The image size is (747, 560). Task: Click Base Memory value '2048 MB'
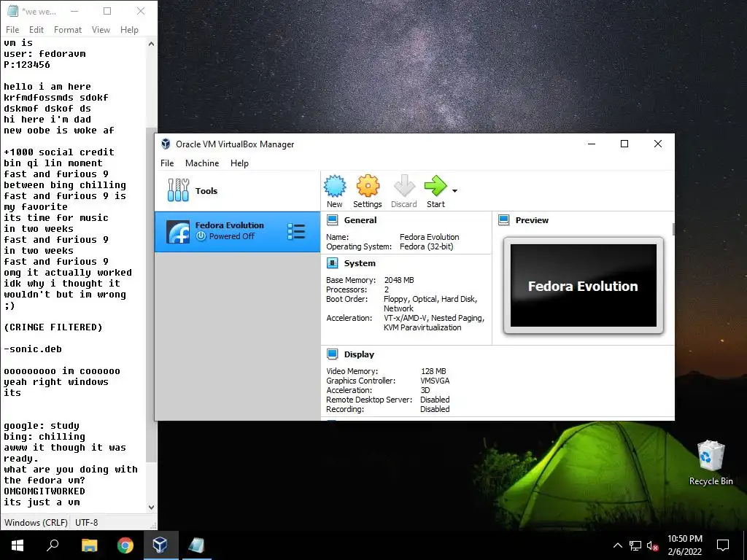[x=399, y=280]
